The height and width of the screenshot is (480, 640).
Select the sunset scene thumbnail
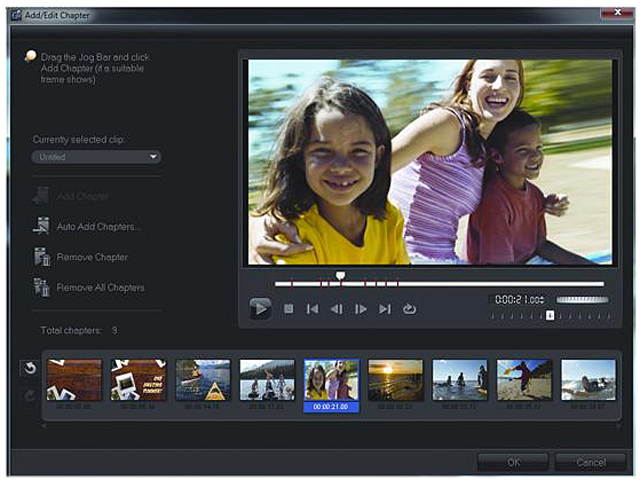(395, 381)
